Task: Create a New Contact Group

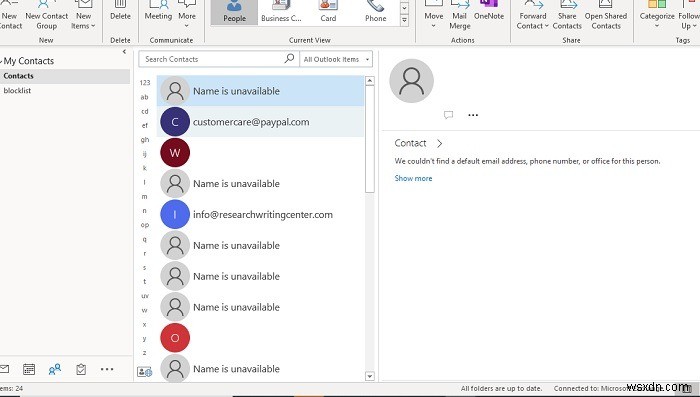Action: (x=46, y=16)
